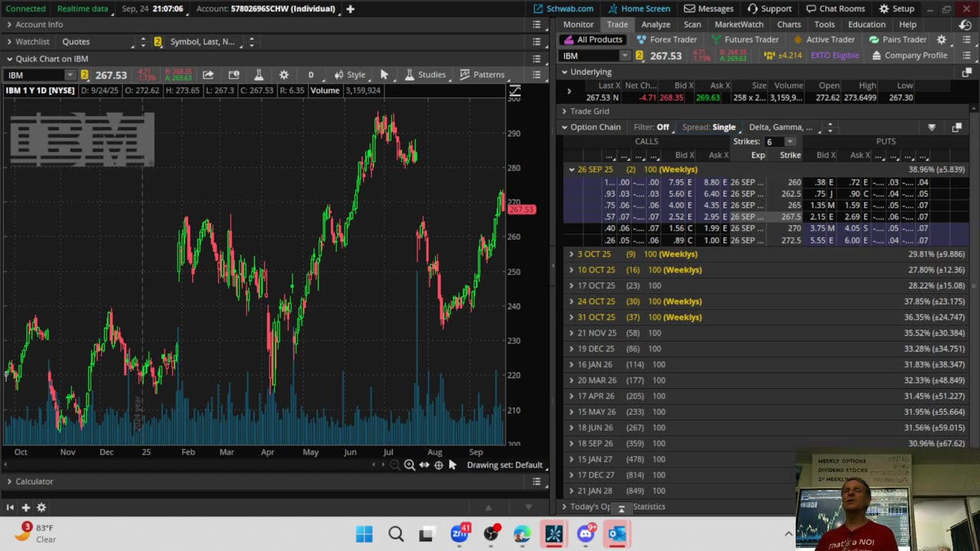Screen dimensions: 980x551
Task: Open Windows Start menu
Action: (364, 533)
